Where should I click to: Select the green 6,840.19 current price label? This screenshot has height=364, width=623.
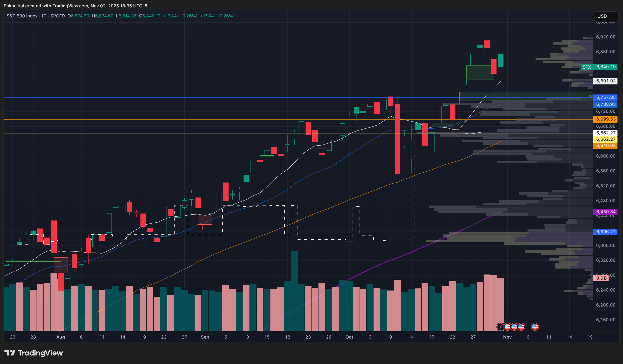pyautogui.click(x=606, y=67)
